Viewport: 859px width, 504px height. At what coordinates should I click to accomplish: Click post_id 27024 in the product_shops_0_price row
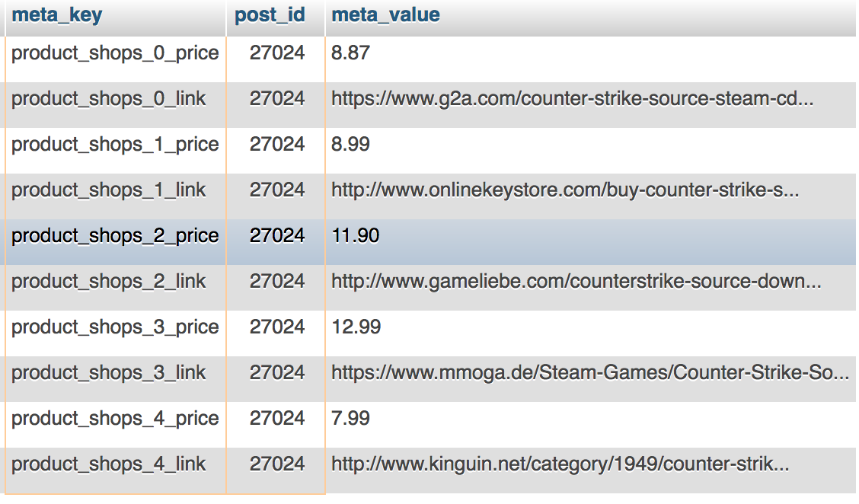[276, 59]
